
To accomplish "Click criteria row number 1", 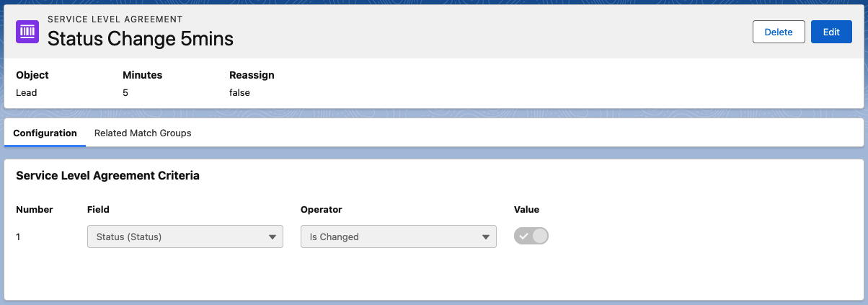I will [x=19, y=237].
